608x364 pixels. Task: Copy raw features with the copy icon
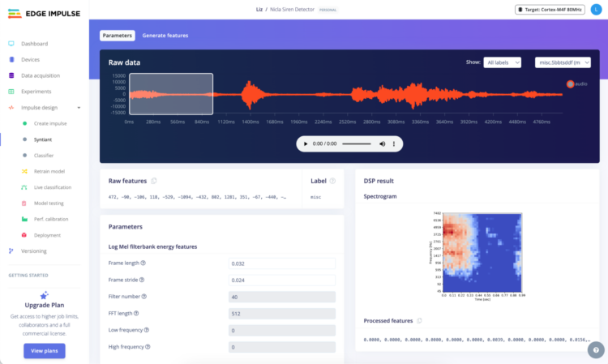[154, 181]
